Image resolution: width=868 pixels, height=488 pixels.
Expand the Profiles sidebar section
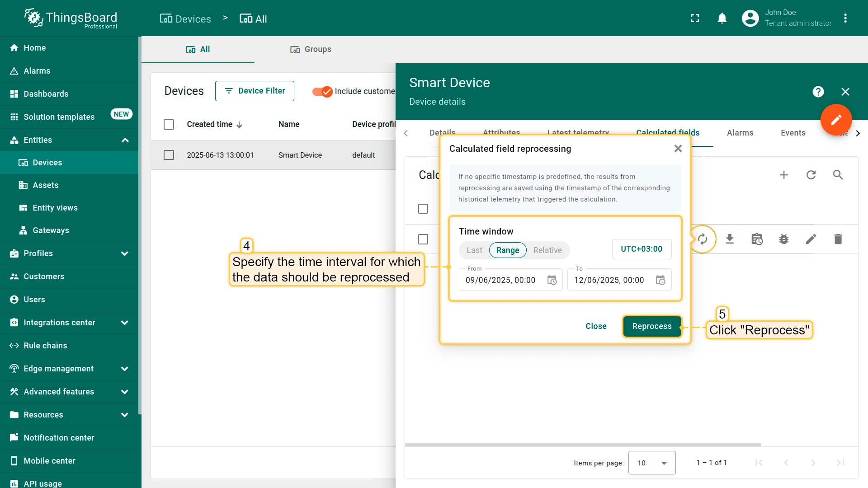(x=125, y=253)
